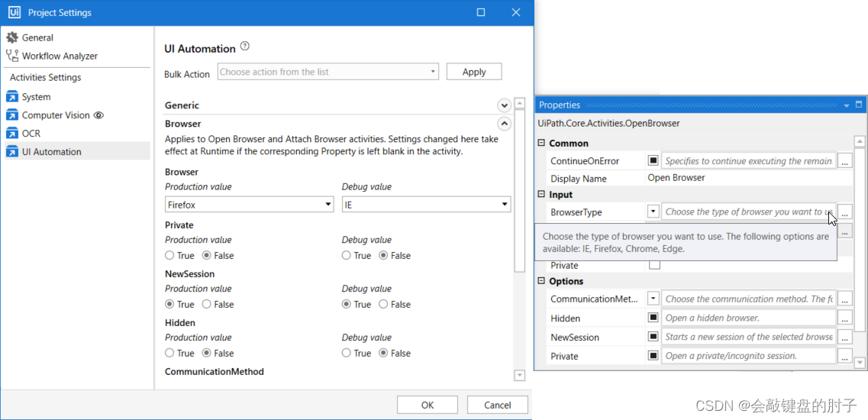Viewport: 868px width, 420px height.
Task: Focus the ContinueOnError value input field
Action: click(748, 160)
